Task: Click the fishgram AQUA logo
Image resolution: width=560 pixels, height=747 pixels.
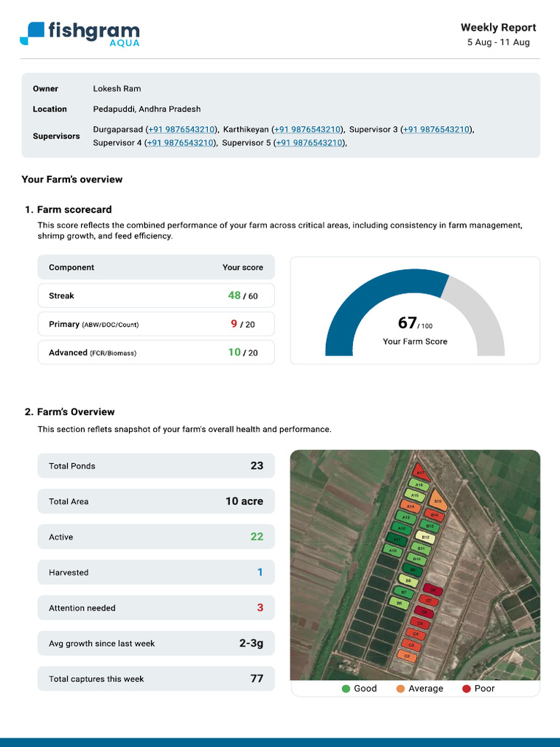Action: tap(79, 34)
